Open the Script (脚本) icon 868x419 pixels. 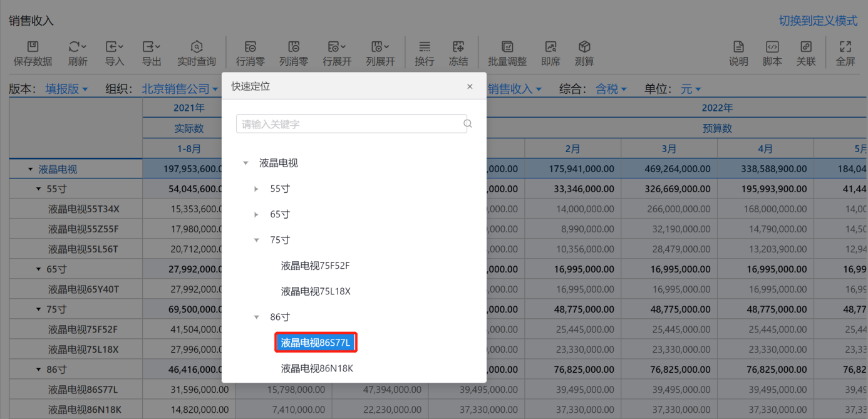pos(772,47)
